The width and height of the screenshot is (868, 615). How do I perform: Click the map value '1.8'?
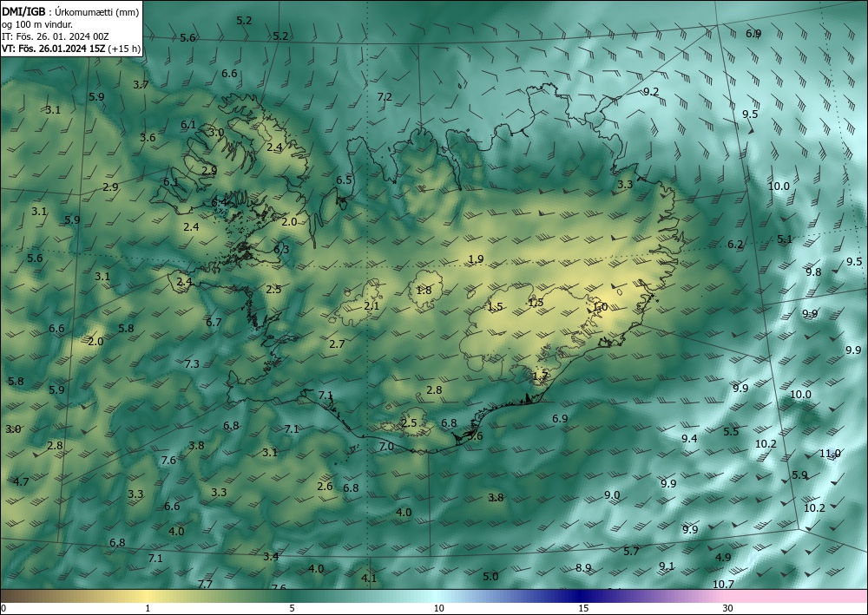coord(424,290)
